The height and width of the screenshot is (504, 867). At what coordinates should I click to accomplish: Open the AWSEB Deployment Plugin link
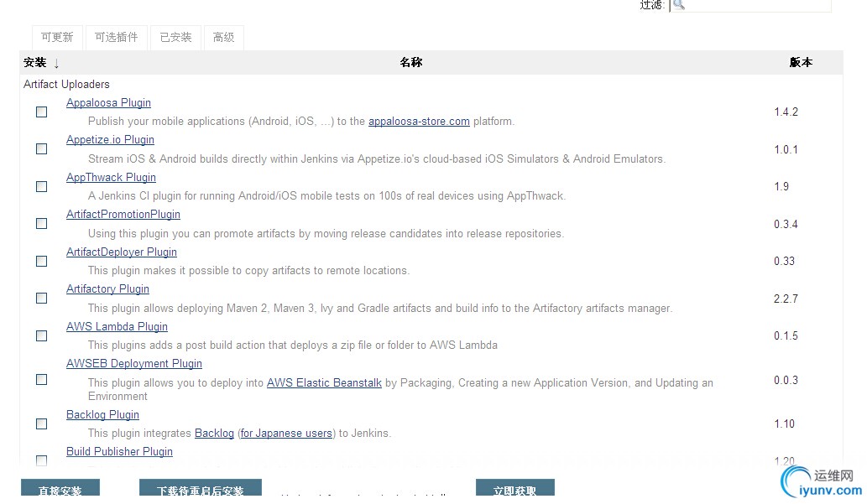pos(134,364)
